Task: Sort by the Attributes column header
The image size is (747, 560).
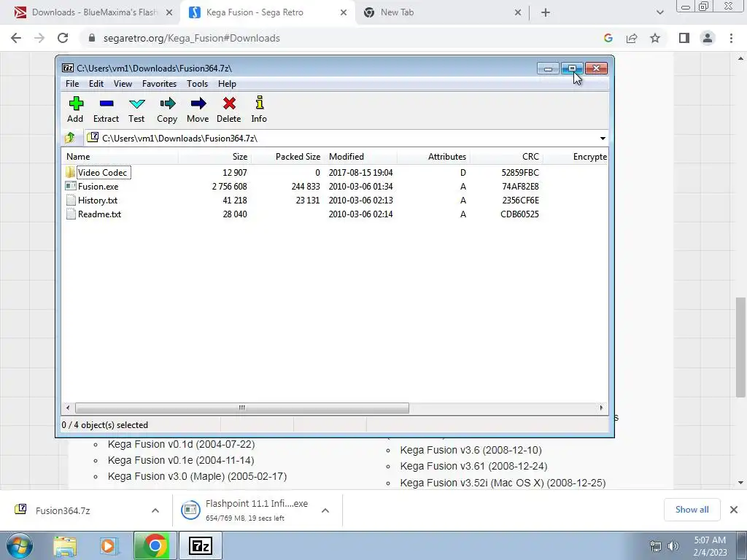Action: coord(433,157)
